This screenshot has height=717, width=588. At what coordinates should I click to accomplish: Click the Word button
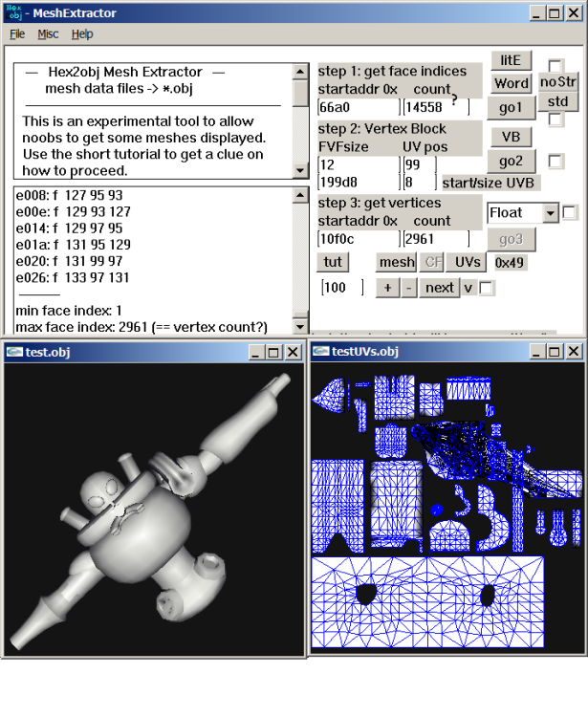512,83
